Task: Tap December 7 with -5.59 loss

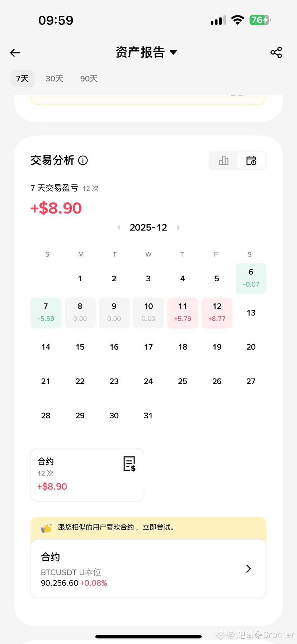Action: pos(46,312)
